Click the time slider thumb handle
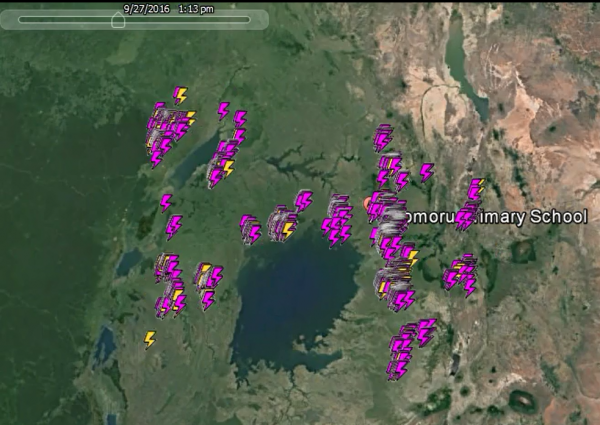The height and width of the screenshot is (425, 600). click(x=118, y=20)
